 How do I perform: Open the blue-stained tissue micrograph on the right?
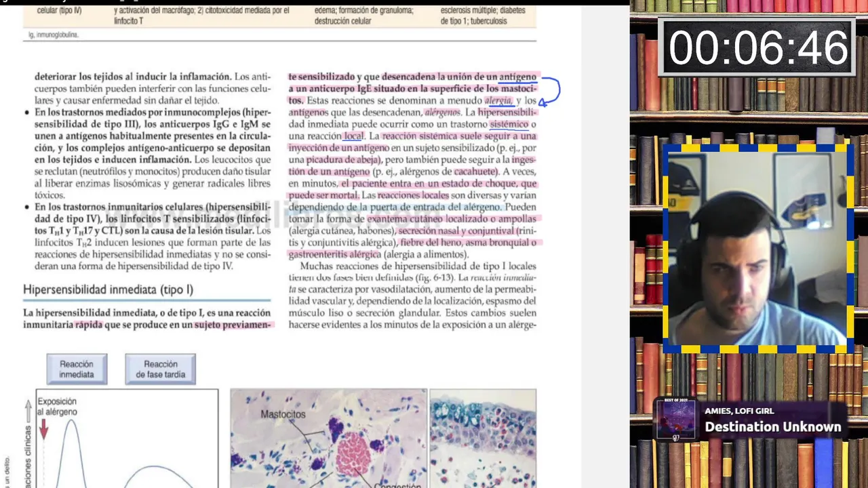click(483, 438)
